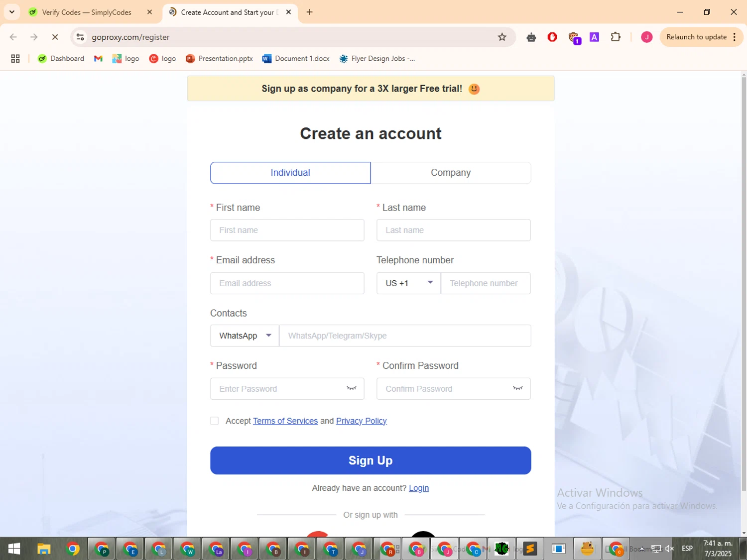
Task: Open File Explorer from the taskbar
Action: coord(44,549)
